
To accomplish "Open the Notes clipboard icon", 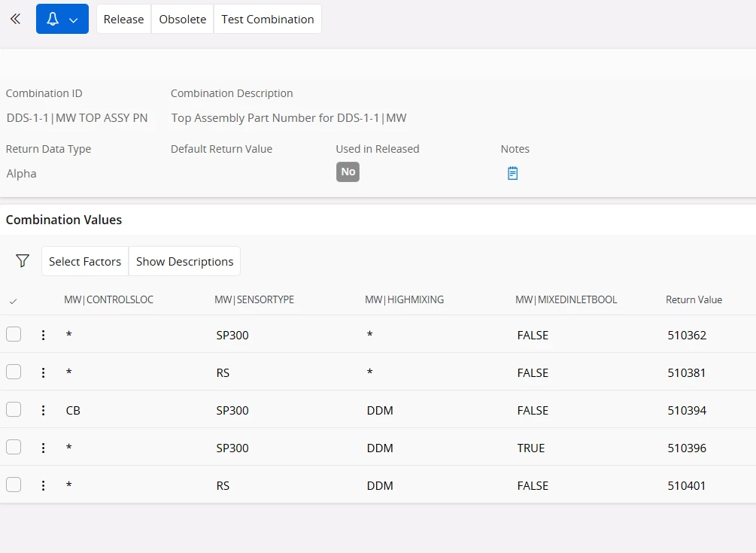I will [512, 174].
